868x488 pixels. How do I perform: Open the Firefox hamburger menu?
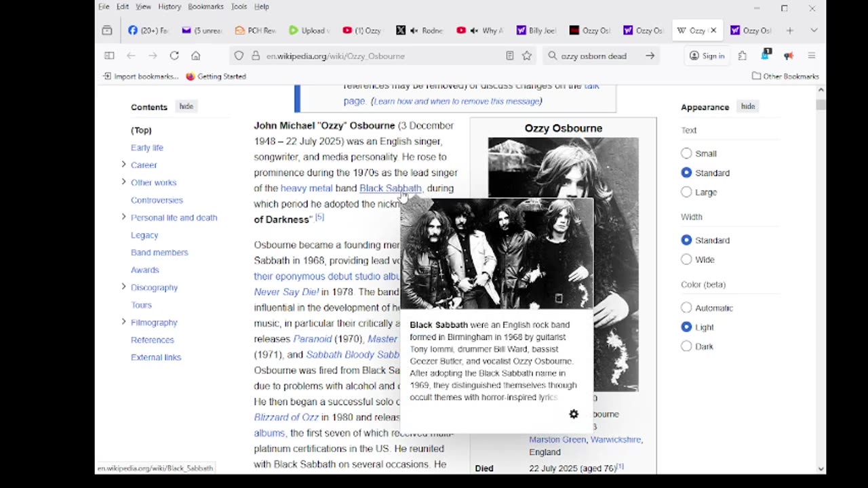811,56
